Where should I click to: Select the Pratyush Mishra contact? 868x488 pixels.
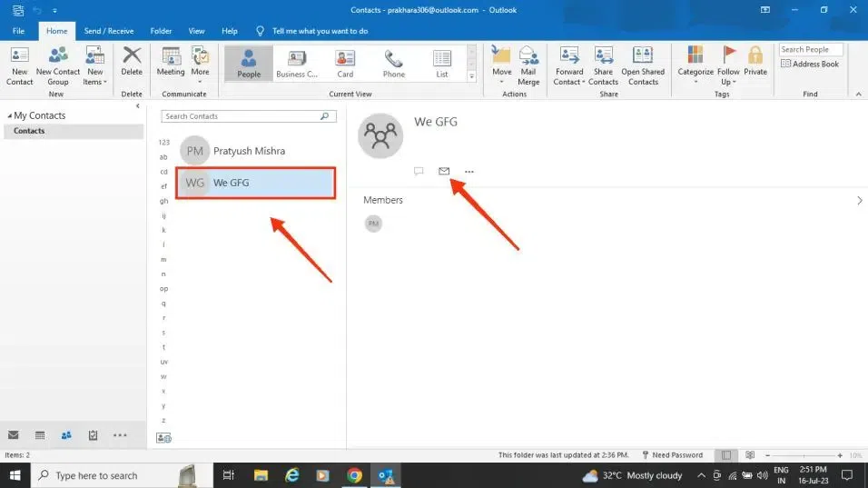pyautogui.click(x=256, y=151)
